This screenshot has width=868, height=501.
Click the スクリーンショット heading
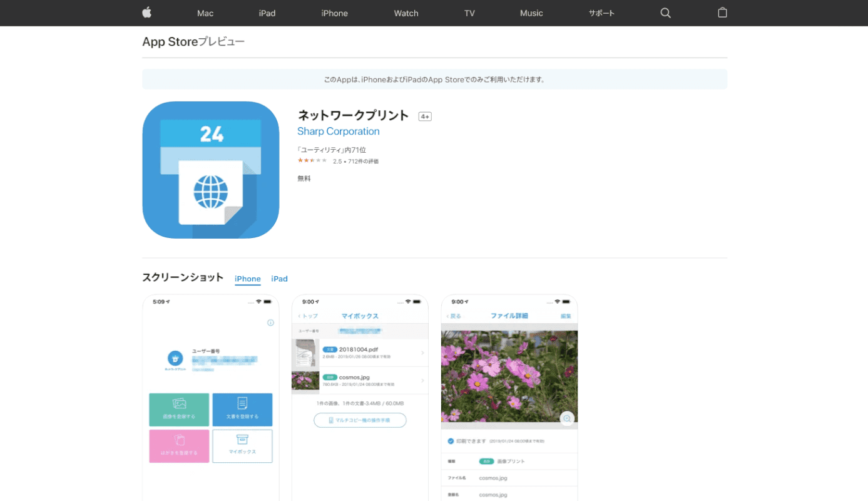coord(183,277)
